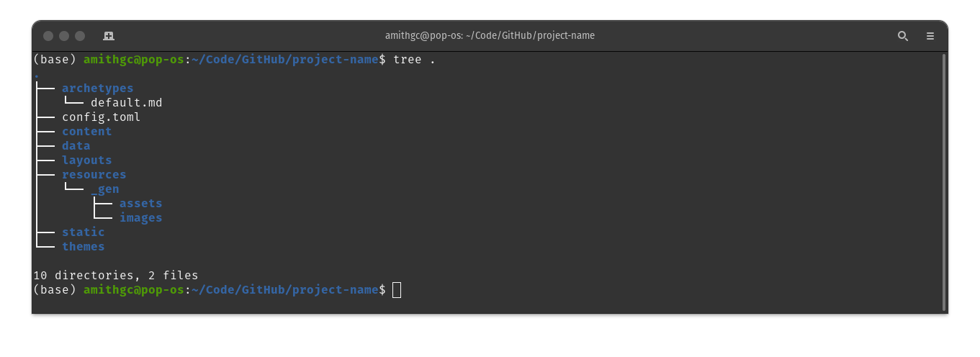Click the layouts directory name
Image resolution: width=980 pixels, height=357 pixels.
tap(86, 161)
